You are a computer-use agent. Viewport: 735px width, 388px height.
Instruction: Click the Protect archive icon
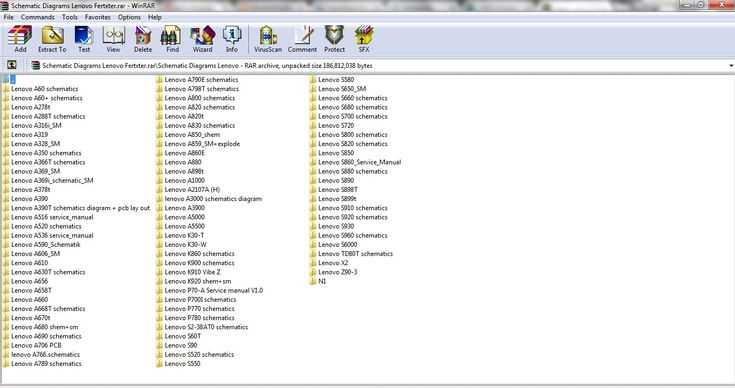tap(334, 39)
